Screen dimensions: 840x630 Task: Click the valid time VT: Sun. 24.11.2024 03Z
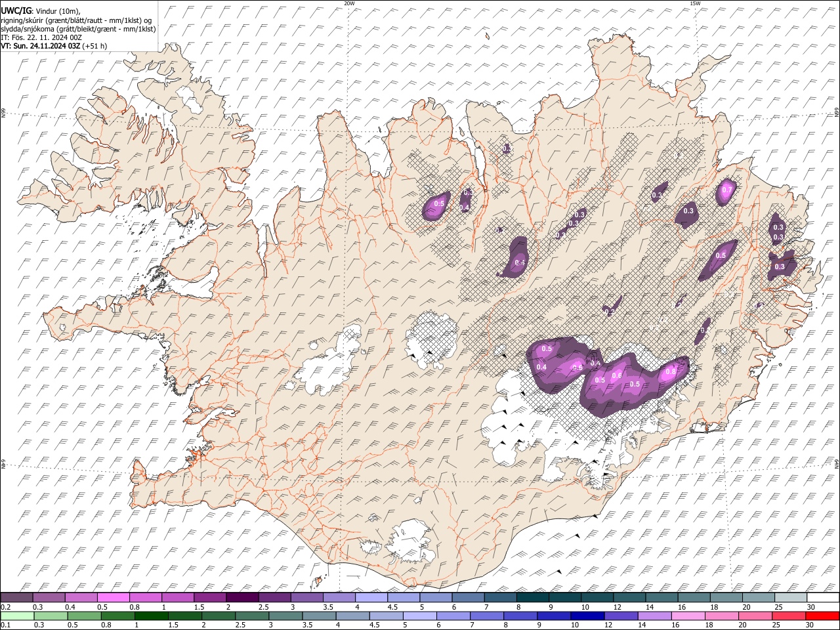pos(41,46)
